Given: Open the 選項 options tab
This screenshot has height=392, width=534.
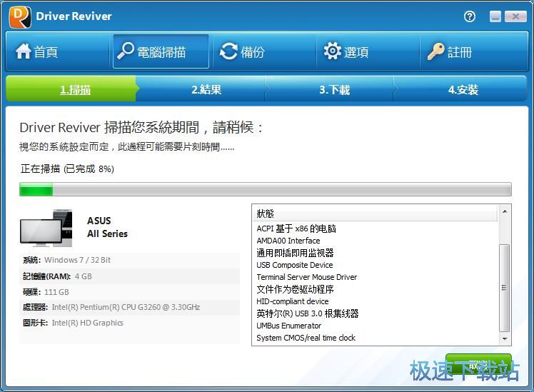Looking at the screenshot, I should [x=368, y=52].
